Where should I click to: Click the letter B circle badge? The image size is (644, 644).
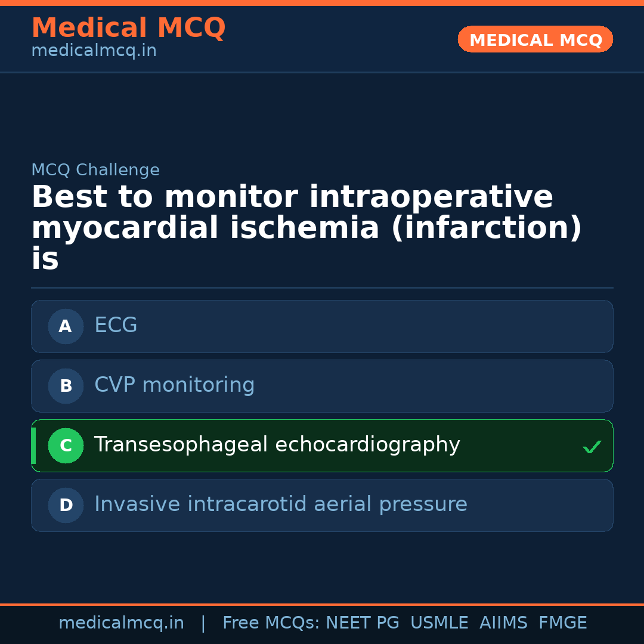click(x=66, y=386)
